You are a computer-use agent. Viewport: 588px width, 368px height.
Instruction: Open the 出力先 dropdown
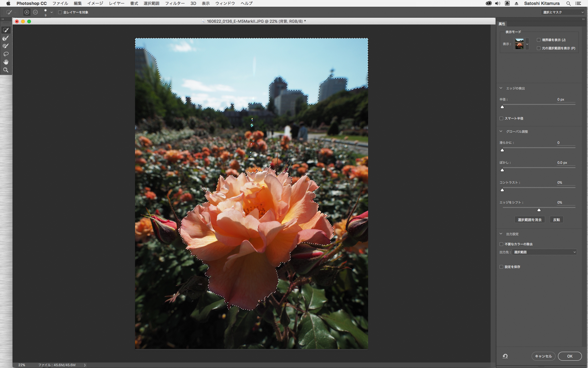544,252
